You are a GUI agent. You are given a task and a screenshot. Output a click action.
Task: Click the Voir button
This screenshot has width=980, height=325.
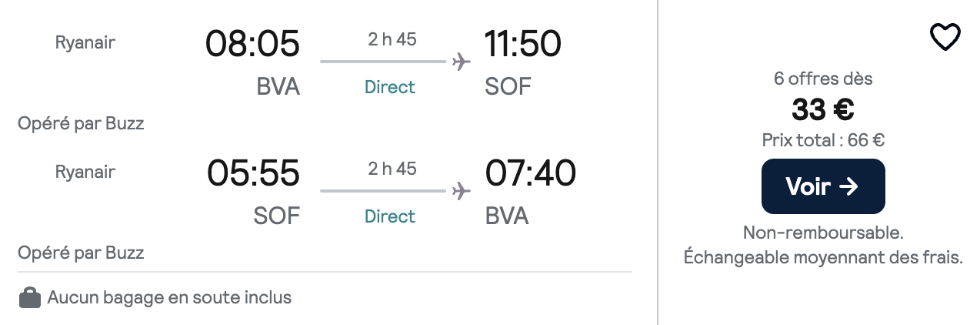pos(823,186)
